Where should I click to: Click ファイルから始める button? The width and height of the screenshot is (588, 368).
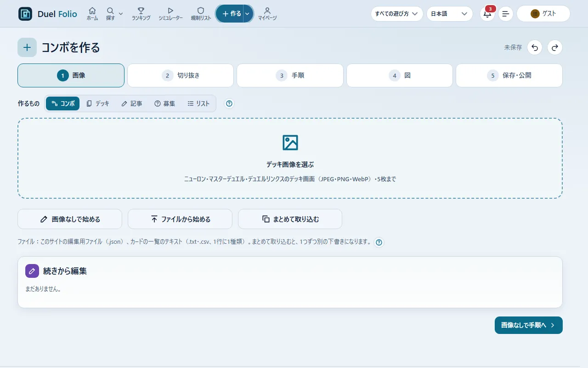pos(180,219)
